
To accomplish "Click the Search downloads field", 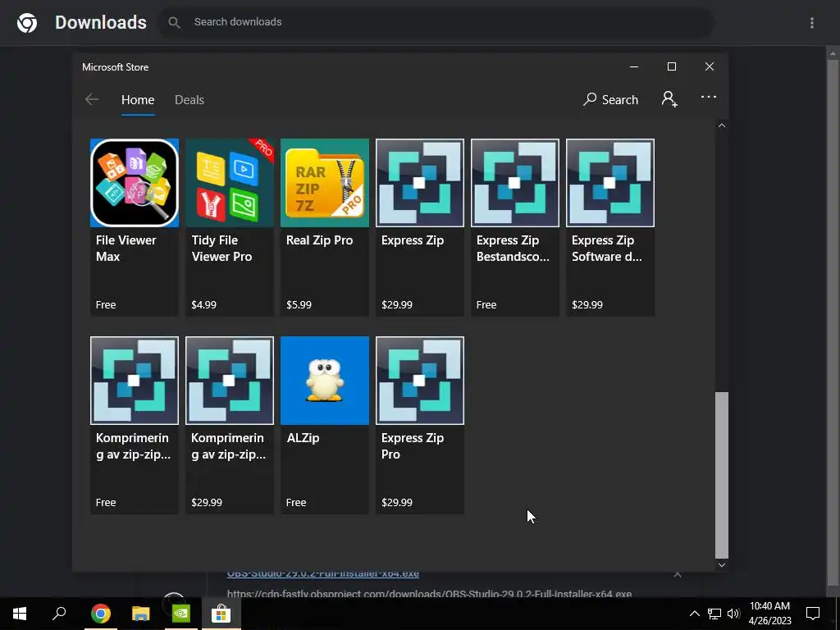I will [x=436, y=22].
